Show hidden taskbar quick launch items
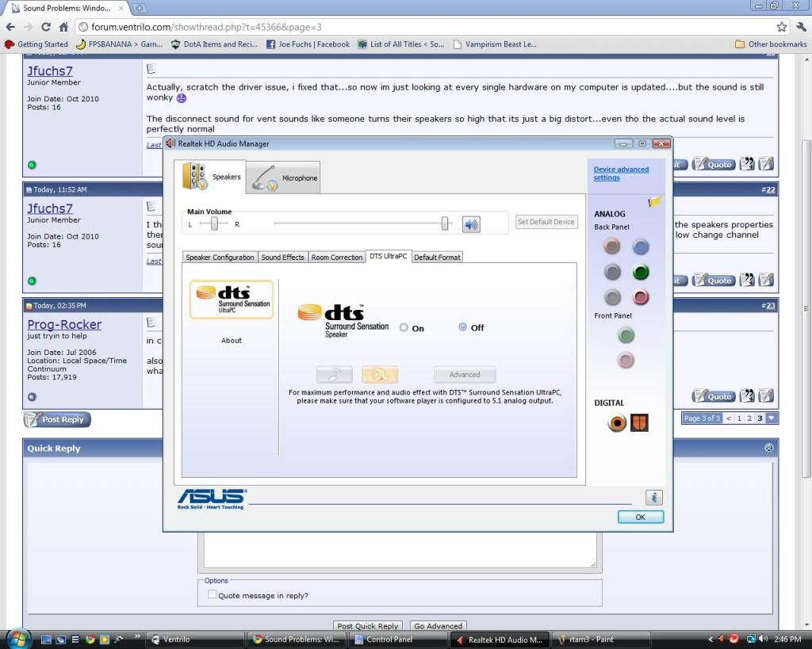This screenshot has height=649, width=812. [x=136, y=636]
